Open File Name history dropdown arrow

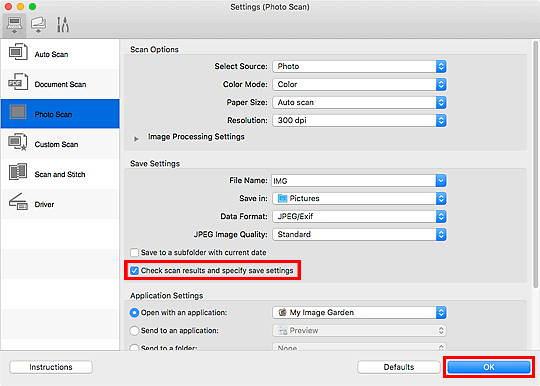441,180
